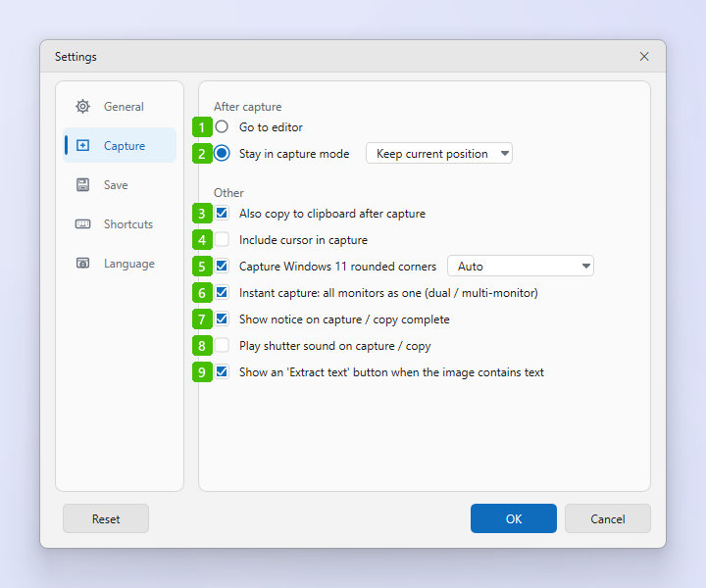Disable Show notice on capture checkbox
This screenshot has height=588, width=706.
[x=222, y=318]
